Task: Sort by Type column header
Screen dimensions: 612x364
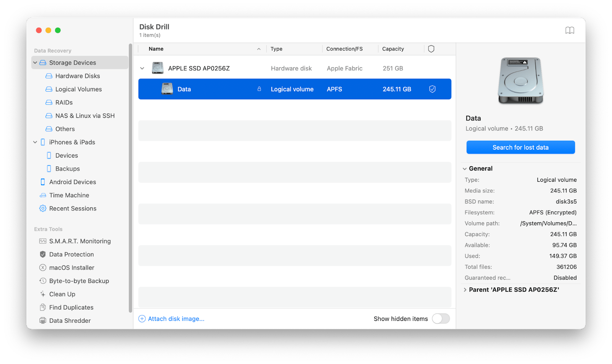Action: (276, 49)
